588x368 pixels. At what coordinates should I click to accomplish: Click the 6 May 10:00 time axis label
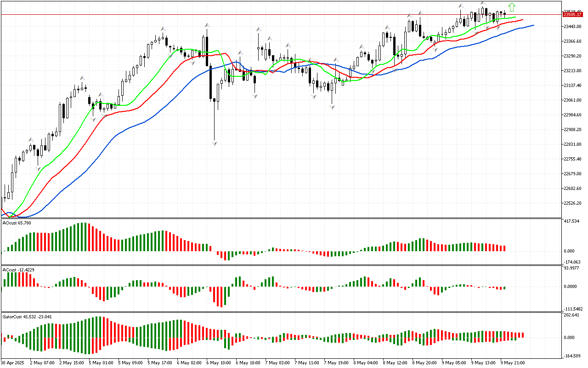pyautogui.click(x=218, y=362)
